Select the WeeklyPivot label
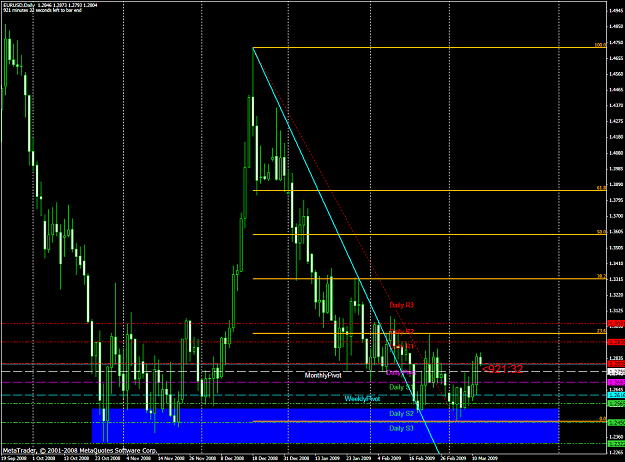 [x=362, y=399]
